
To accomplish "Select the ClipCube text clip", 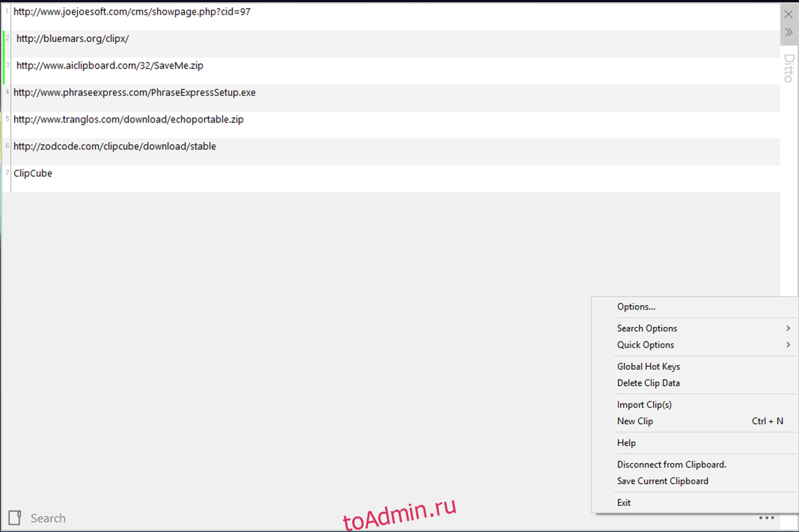I will (392, 178).
